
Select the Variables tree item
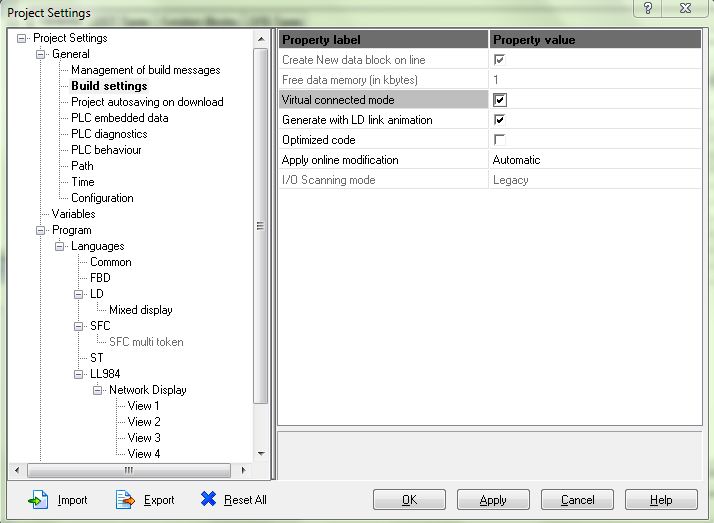[x=74, y=214]
